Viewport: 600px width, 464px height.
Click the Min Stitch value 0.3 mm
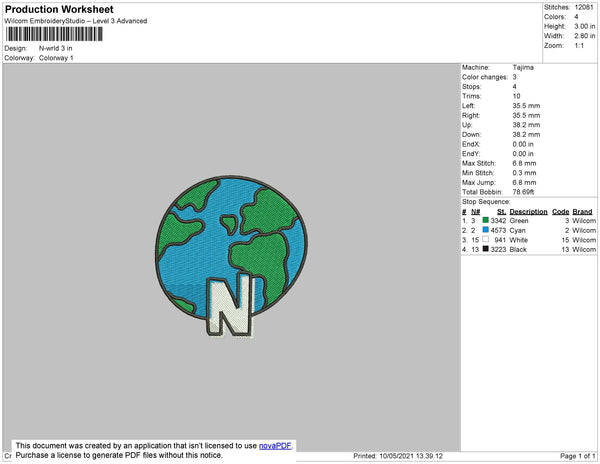(524, 173)
